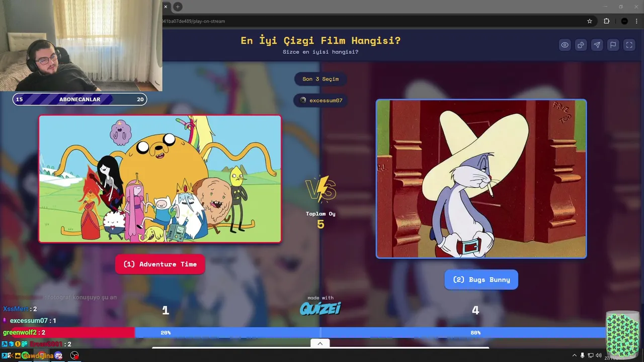The width and height of the screenshot is (644, 362).
Task: Select the Adventure Time picture
Action: pyautogui.click(x=160, y=179)
